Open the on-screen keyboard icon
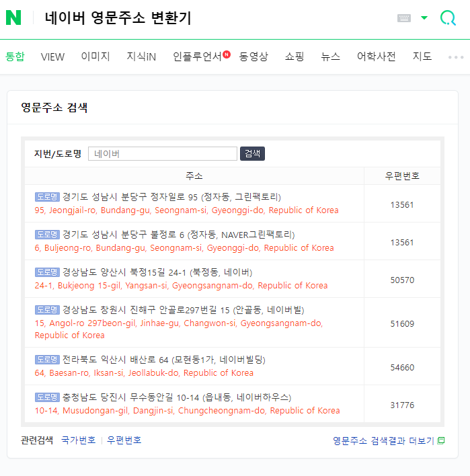 pos(404,18)
